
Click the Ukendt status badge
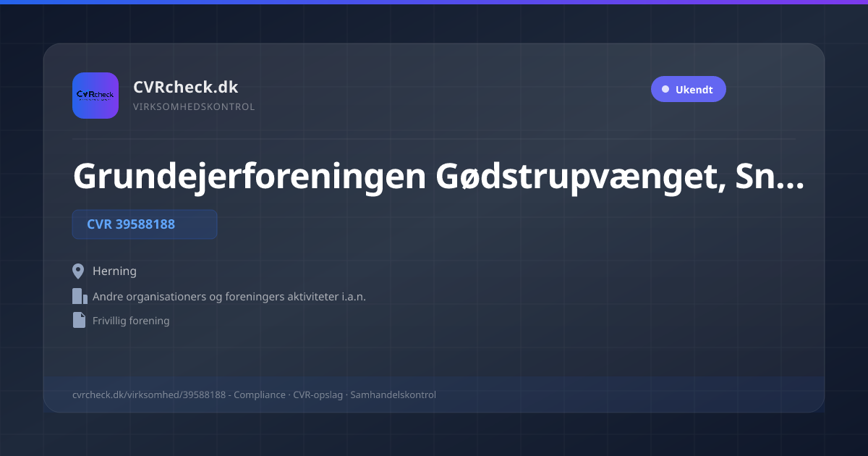(x=688, y=90)
